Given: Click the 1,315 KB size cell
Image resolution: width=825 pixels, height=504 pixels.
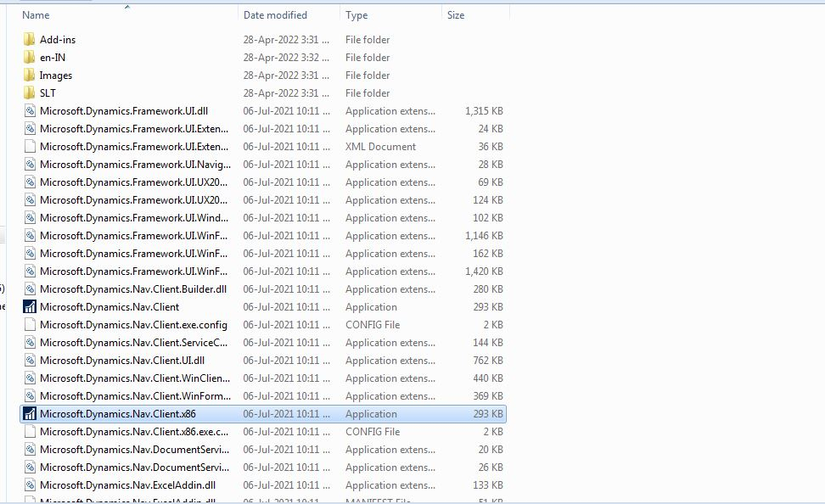Looking at the screenshot, I should click(484, 111).
